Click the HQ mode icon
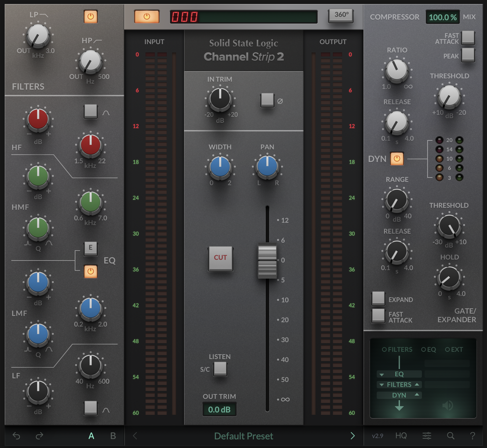The image size is (487, 448). point(401,436)
